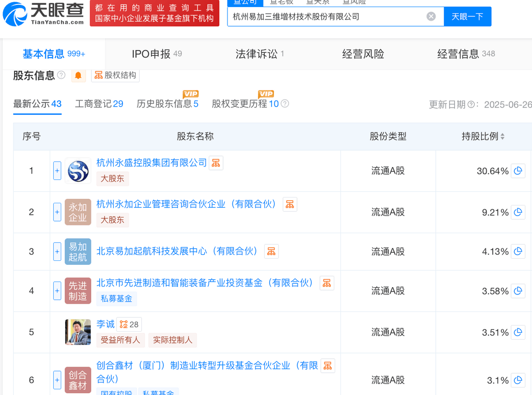Click pie chart icon beside 4.13%
The image size is (532, 395).
click(x=518, y=252)
